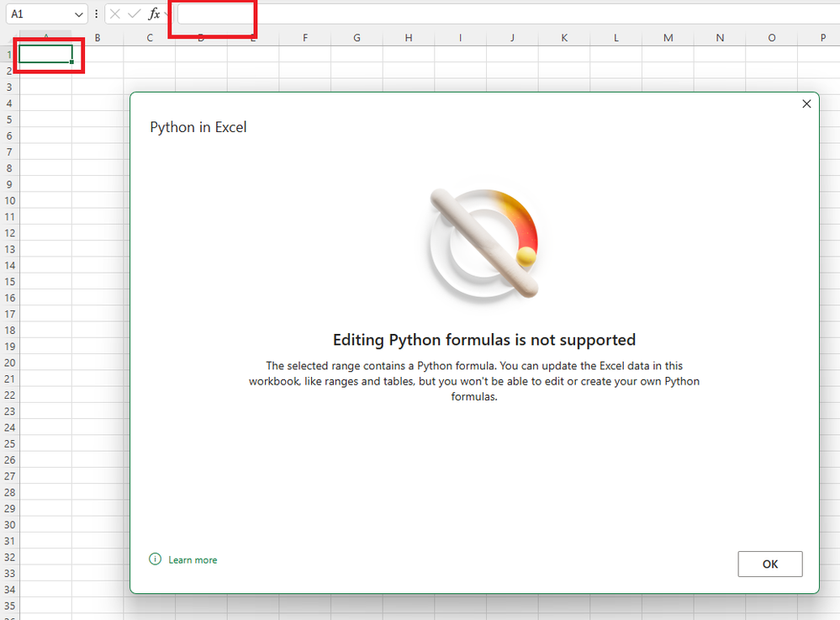Select column I header
The width and height of the screenshot is (840, 620).
point(460,38)
